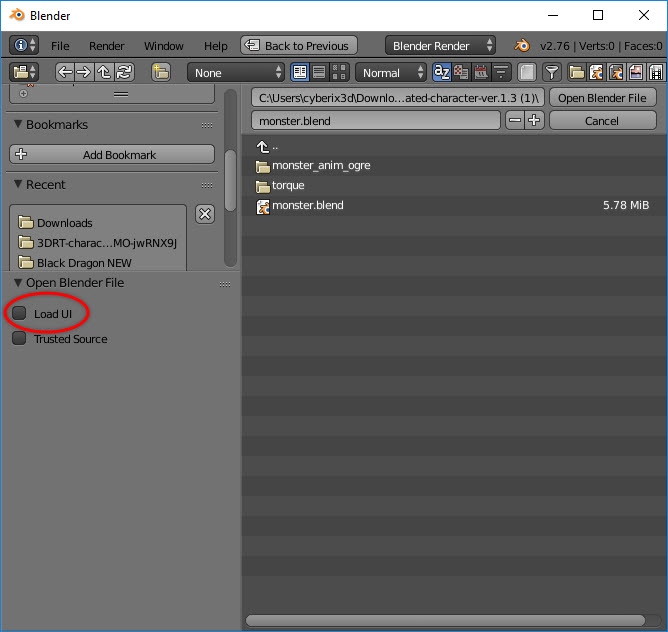Click Back to Previous button
Image resolution: width=668 pixels, height=632 pixels.
(299, 45)
